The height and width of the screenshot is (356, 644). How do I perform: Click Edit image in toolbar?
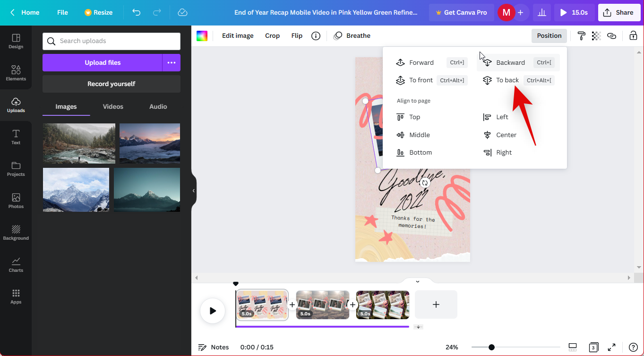coord(238,35)
